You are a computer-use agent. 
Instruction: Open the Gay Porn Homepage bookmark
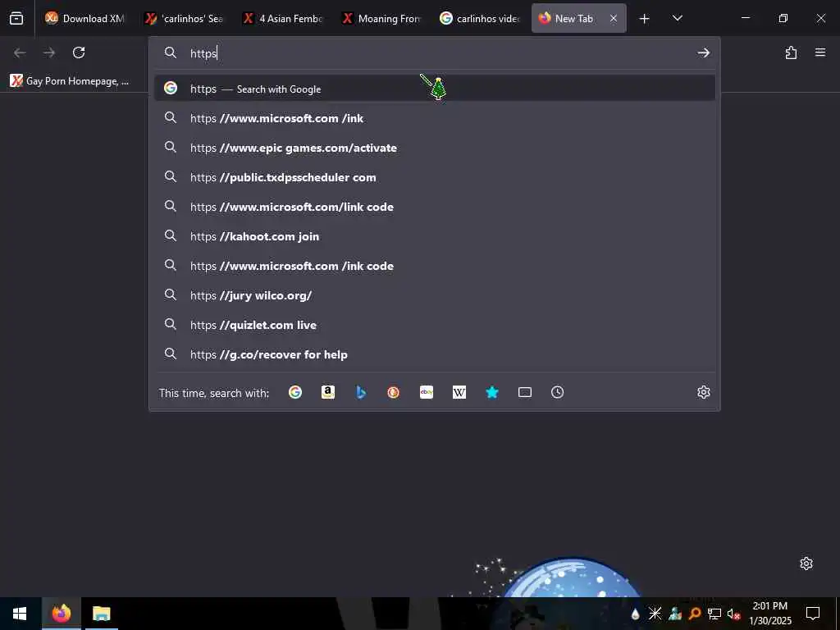70,81
